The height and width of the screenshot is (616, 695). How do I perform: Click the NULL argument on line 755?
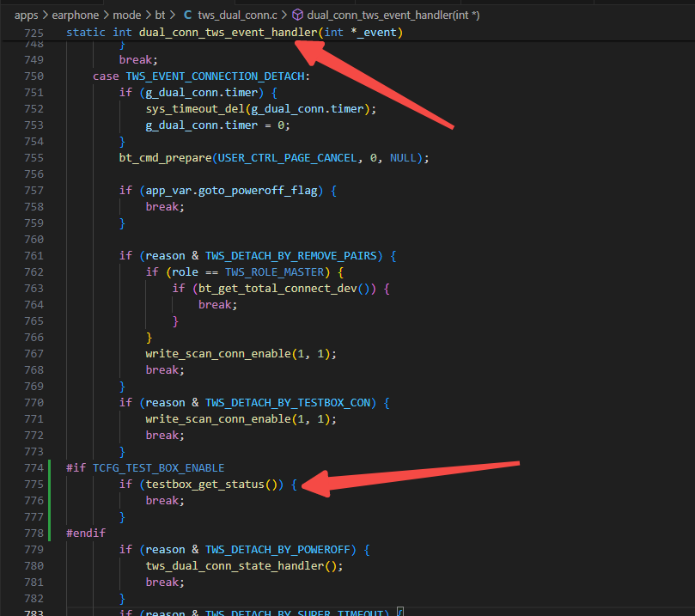pyautogui.click(x=403, y=158)
